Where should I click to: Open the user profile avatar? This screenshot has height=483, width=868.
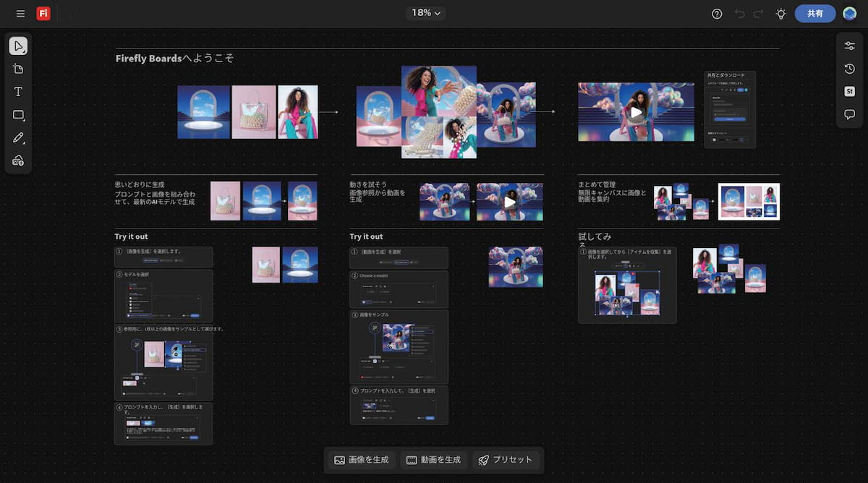850,14
